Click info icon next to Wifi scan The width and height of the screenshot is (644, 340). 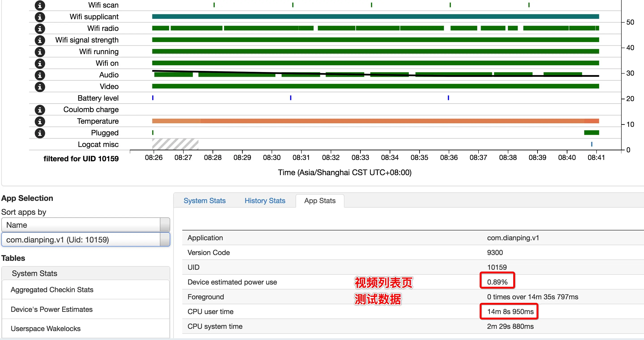[40, 5]
